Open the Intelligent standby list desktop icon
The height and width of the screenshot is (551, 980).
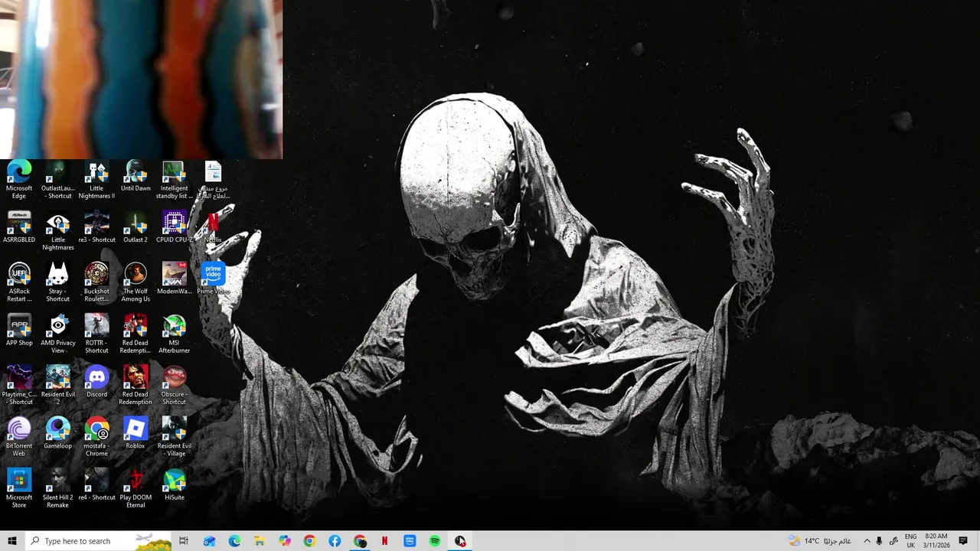(175, 180)
